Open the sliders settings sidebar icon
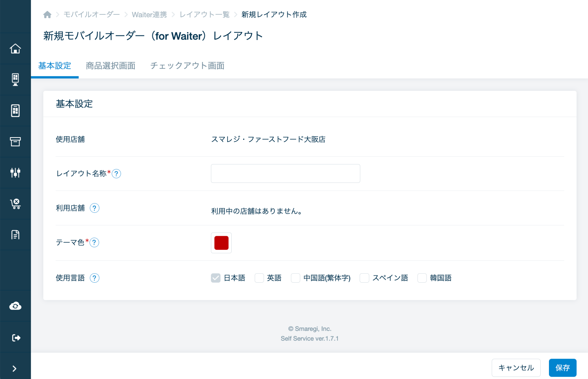Image resolution: width=588 pixels, height=379 pixels. [x=15, y=172]
